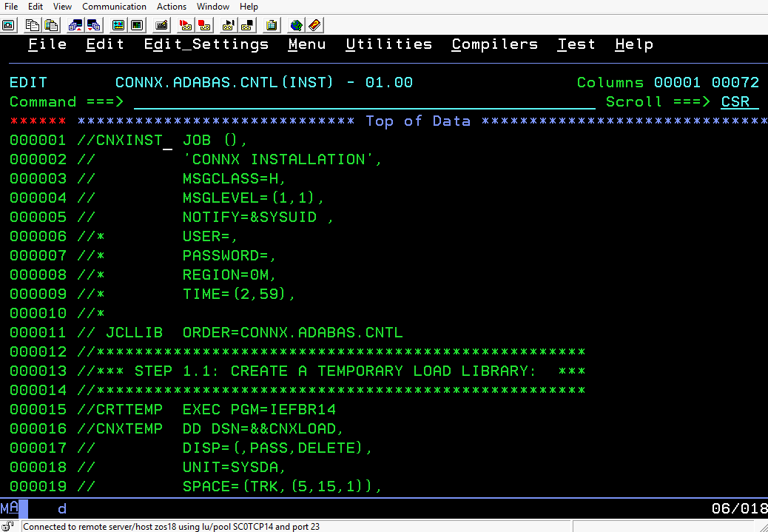768x532 pixels.
Task: Click ORDER=CONNX.ADABAS.CNTL text
Action: point(293,332)
